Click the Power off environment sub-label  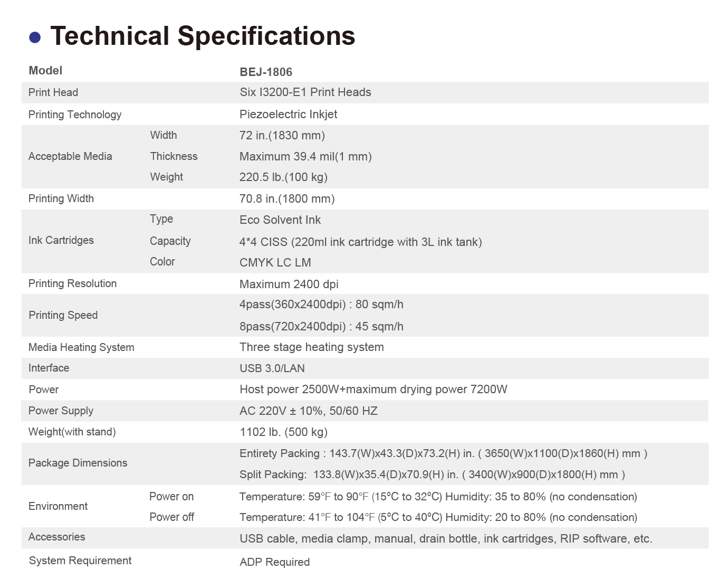click(171, 517)
